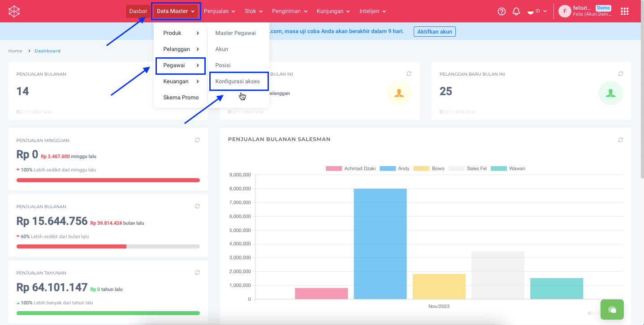The width and height of the screenshot is (644, 325).
Task: Choose Master Pegawai from the submenu
Action: coord(235,33)
